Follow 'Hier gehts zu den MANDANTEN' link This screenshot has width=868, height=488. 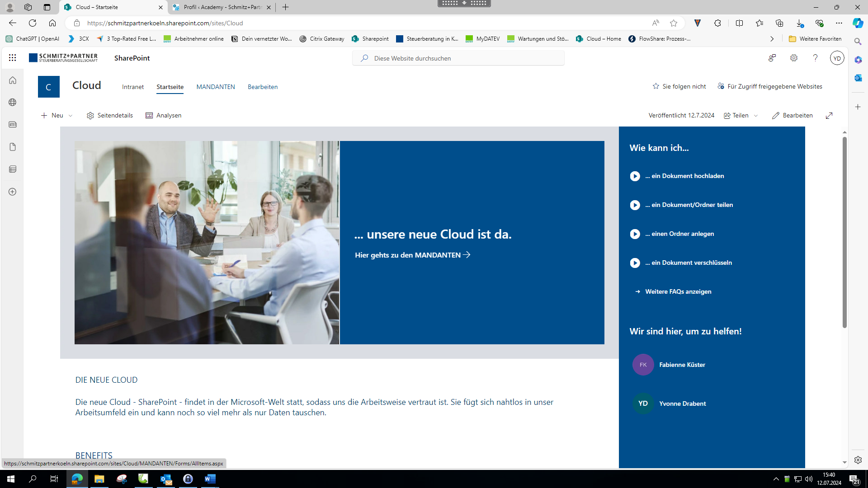(x=412, y=255)
